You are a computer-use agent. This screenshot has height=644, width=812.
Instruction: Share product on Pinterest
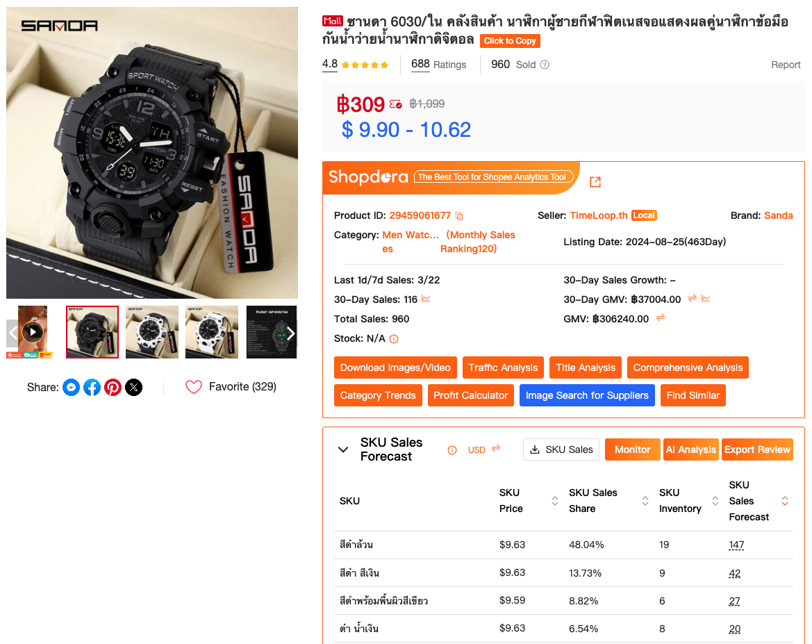[113, 388]
